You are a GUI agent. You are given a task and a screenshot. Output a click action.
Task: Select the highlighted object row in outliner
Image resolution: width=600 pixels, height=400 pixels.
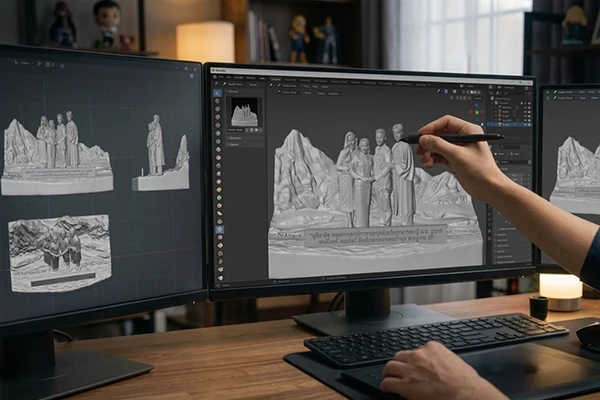pos(509,124)
